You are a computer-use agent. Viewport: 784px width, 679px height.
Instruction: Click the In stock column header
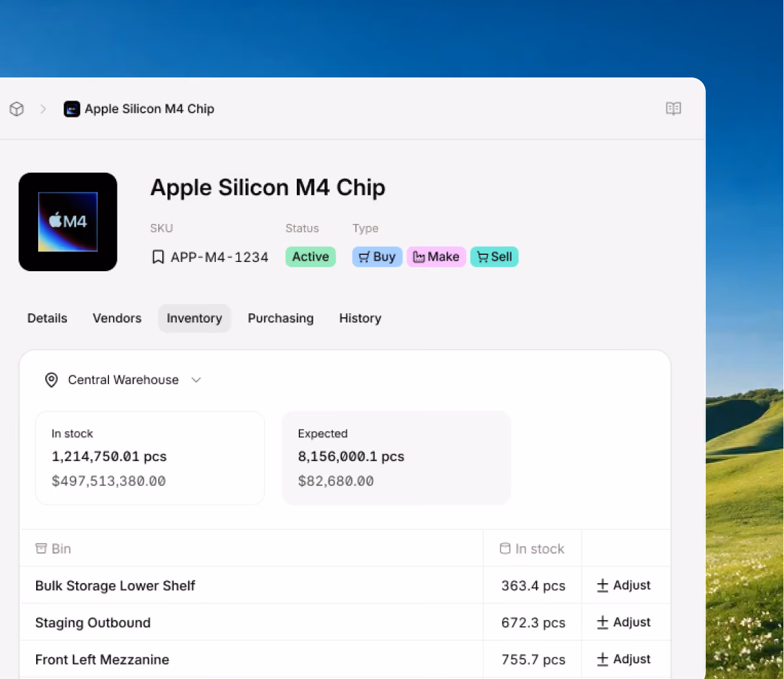click(532, 548)
